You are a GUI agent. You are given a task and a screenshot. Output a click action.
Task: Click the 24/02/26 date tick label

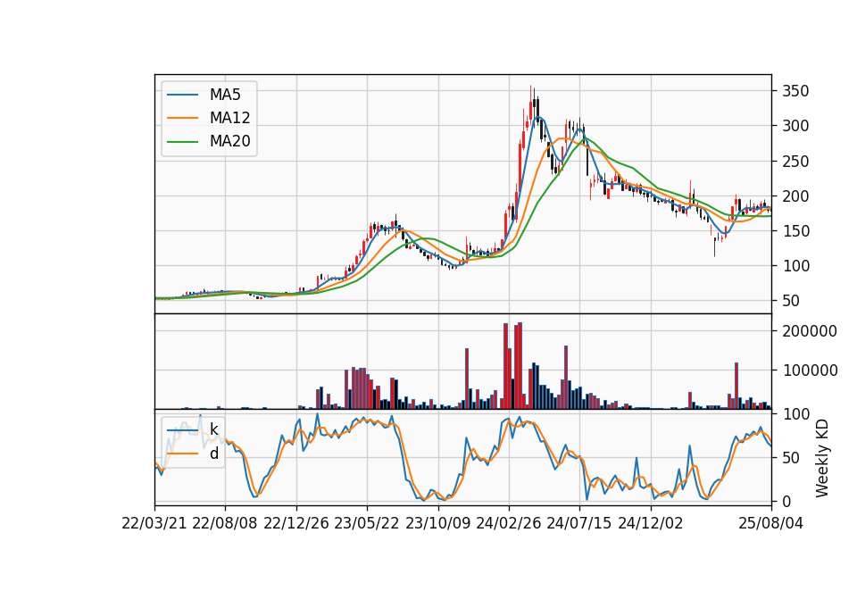pos(509,523)
